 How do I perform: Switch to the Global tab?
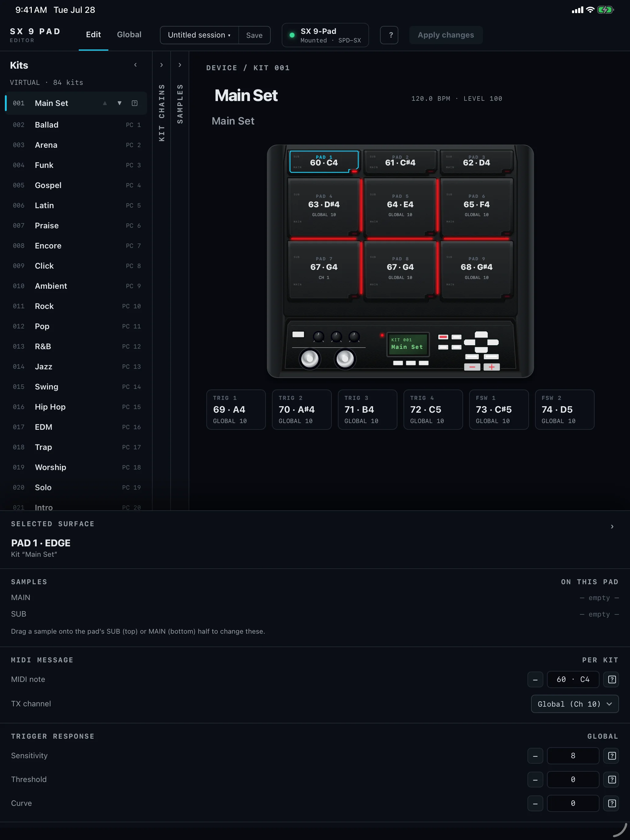click(x=129, y=34)
